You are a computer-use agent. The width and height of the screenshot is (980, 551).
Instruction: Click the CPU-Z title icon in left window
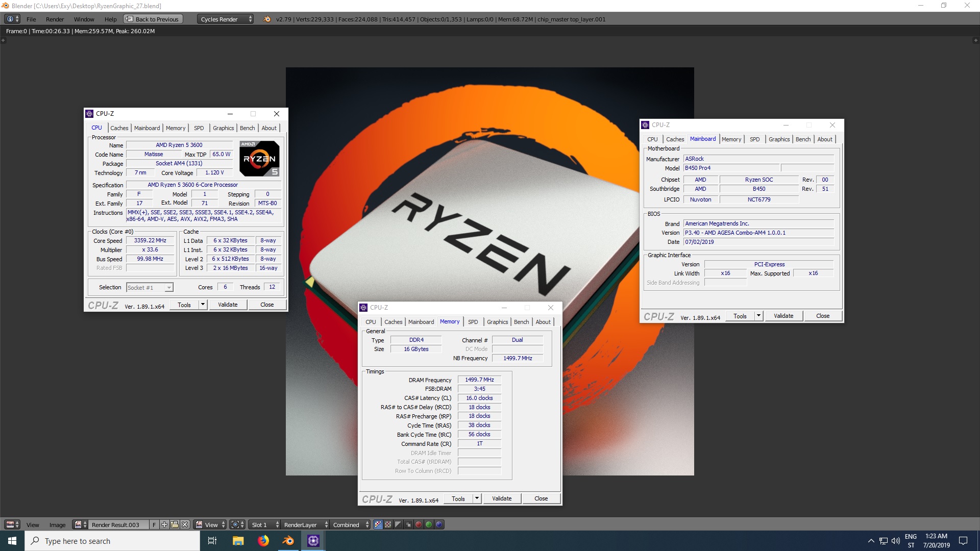point(90,114)
